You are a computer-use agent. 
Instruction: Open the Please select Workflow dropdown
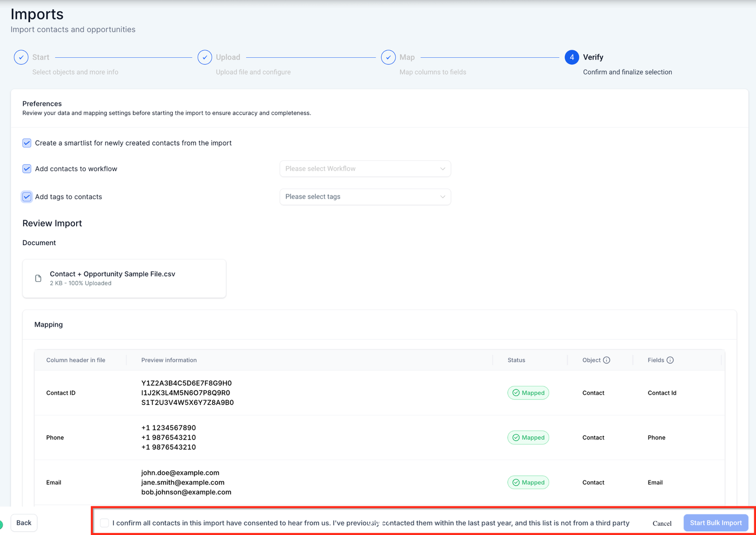[x=365, y=169]
